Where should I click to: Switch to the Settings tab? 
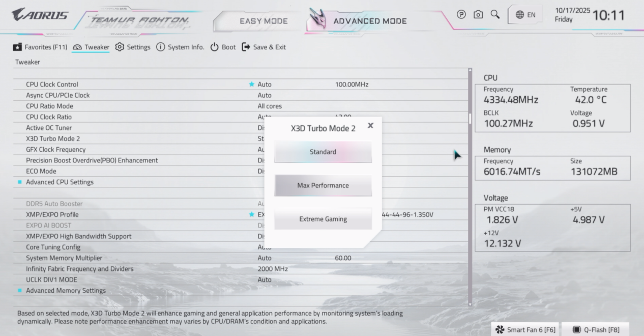pos(133,47)
